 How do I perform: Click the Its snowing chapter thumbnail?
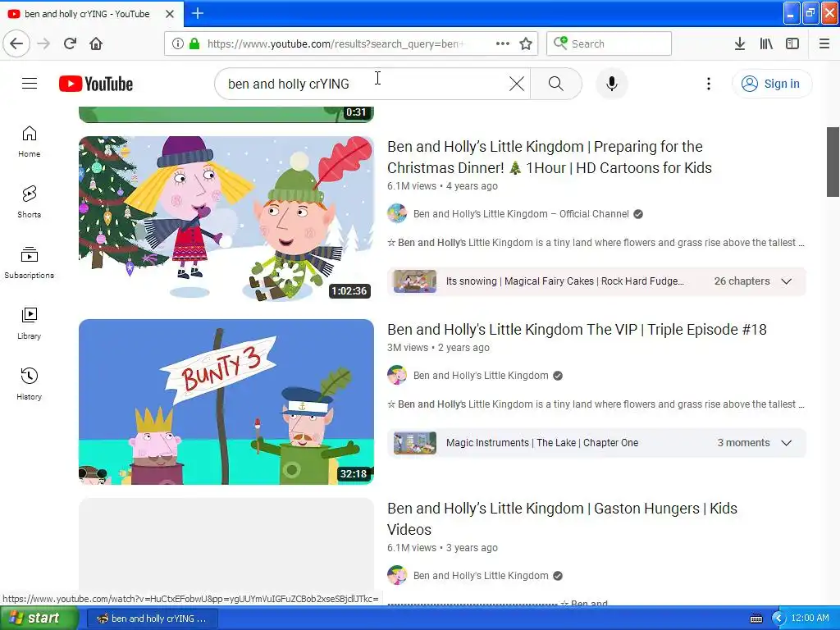tap(414, 281)
